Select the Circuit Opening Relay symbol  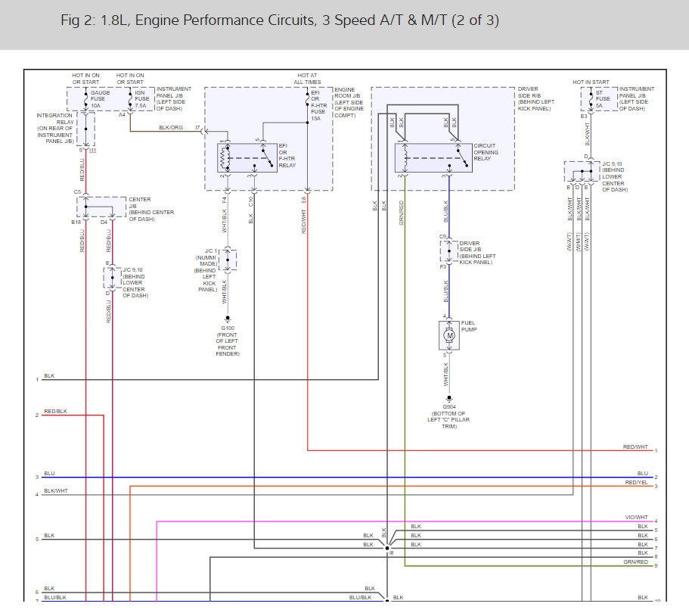tap(433, 157)
